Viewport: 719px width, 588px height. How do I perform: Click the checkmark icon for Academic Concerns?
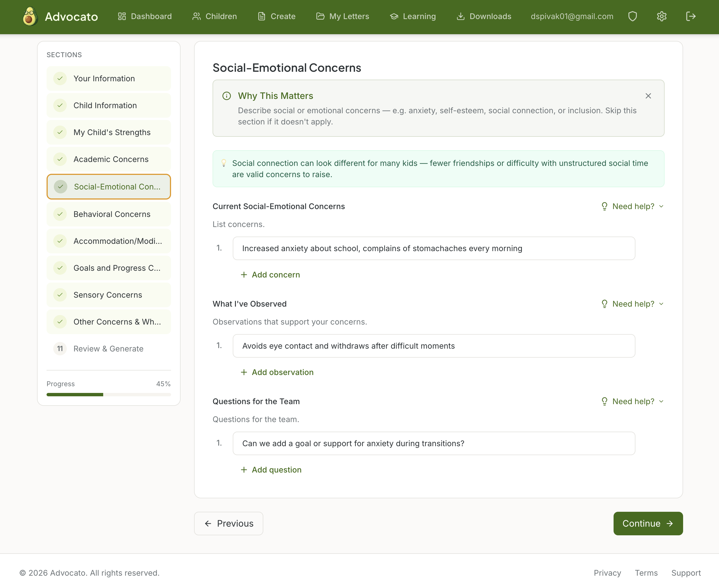pyautogui.click(x=60, y=159)
